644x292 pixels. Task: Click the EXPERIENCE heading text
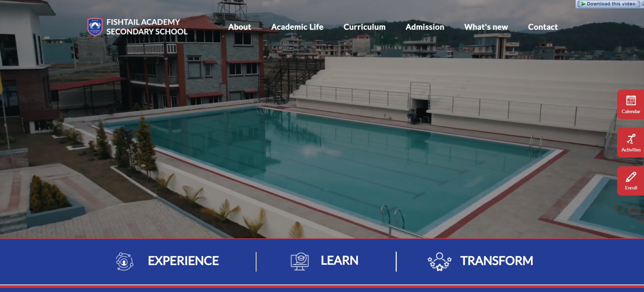[183, 261]
